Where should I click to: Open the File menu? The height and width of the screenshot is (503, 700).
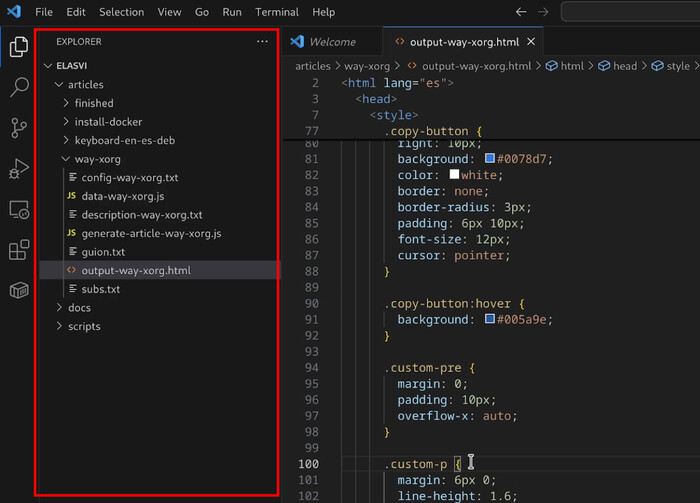click(x=44, y=12)
